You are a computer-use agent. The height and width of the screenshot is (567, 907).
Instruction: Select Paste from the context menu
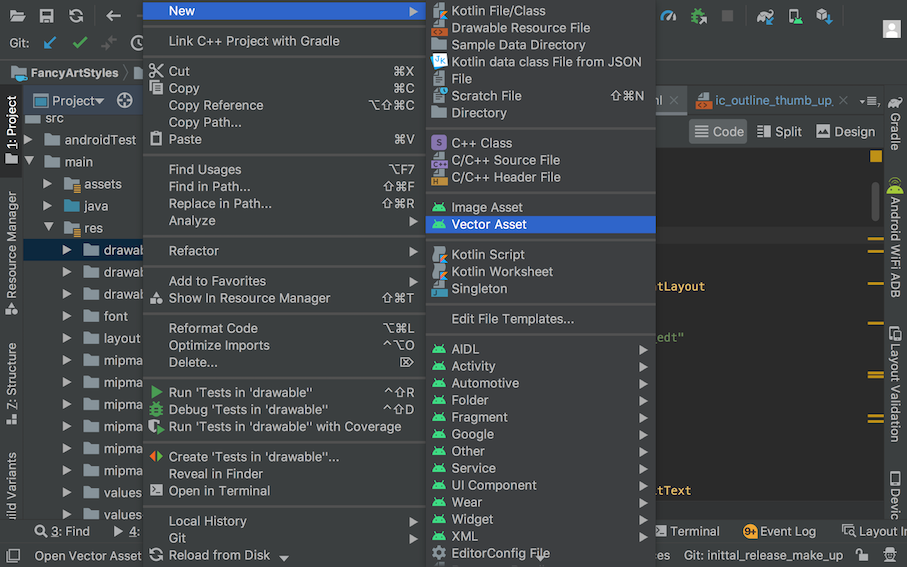coord(284,139)
